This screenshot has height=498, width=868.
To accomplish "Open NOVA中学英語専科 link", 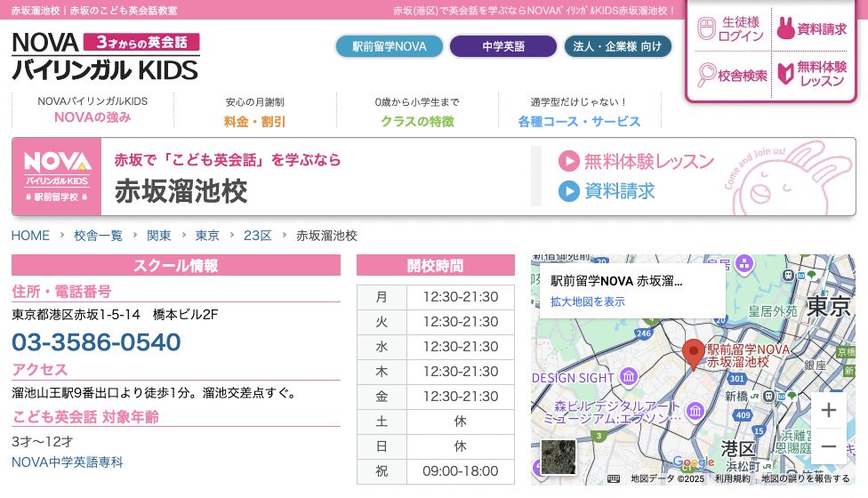I will pyautogui.click(x=67, y=462).
